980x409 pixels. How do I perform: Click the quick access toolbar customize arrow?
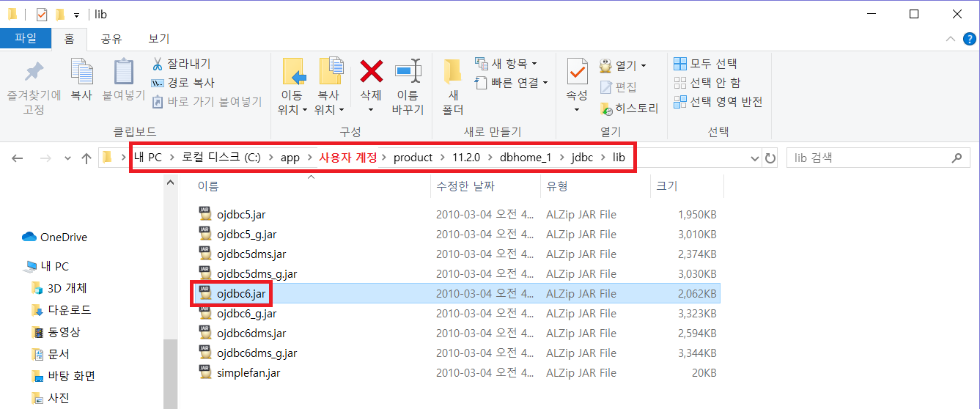tap(76, 15)
